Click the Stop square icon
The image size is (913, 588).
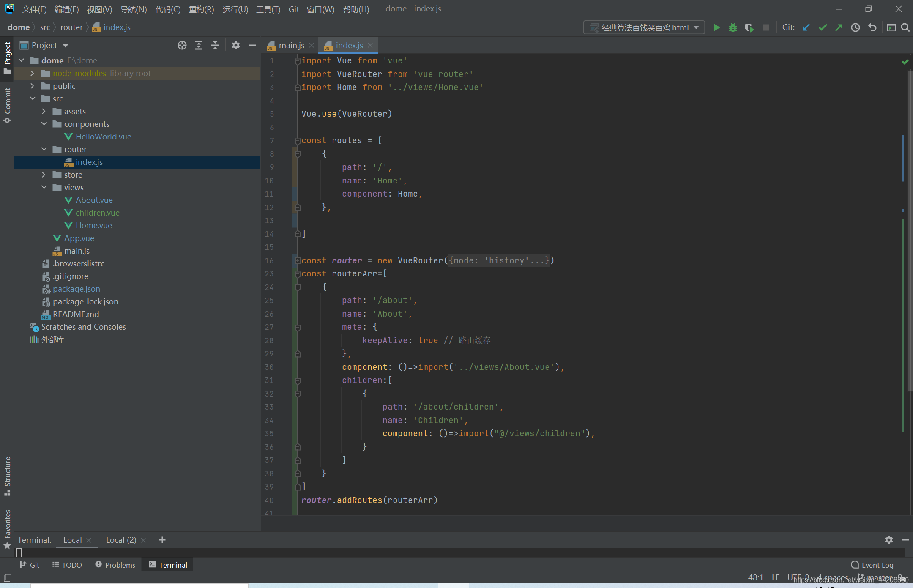coord(766,27)
